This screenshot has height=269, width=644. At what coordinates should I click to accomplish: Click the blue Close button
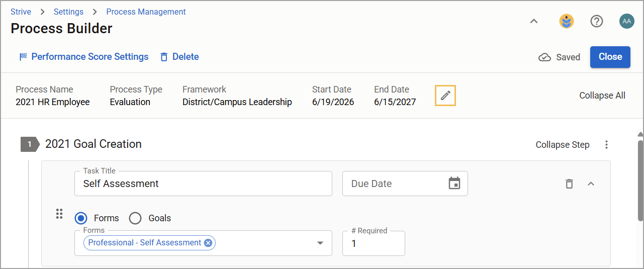[x=610, y=57]
